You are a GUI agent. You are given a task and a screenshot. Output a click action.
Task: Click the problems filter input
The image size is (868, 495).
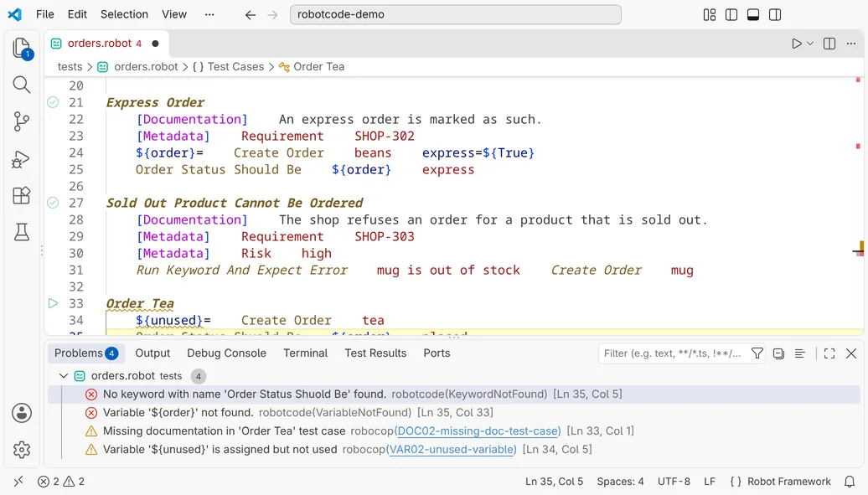[673, 353]
